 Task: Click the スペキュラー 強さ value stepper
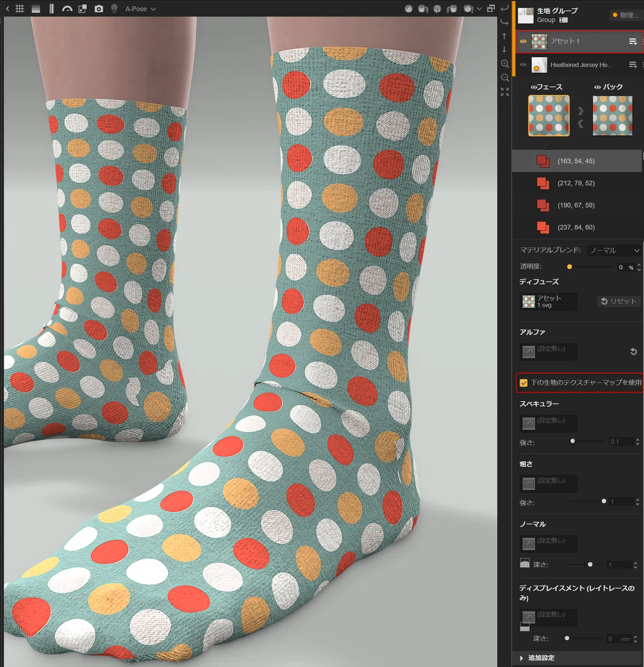[x=638, y=442]
